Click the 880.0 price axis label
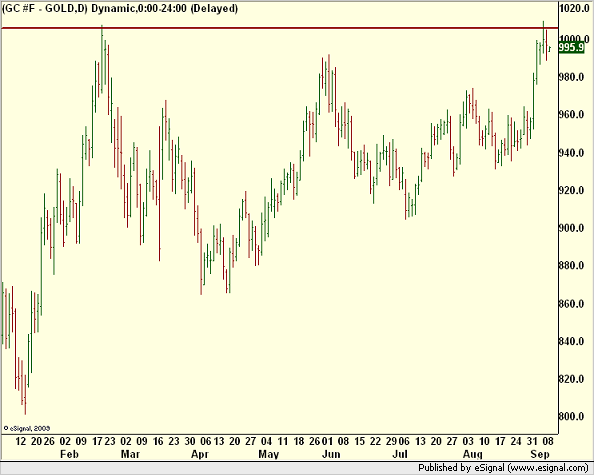 point(571,266)
